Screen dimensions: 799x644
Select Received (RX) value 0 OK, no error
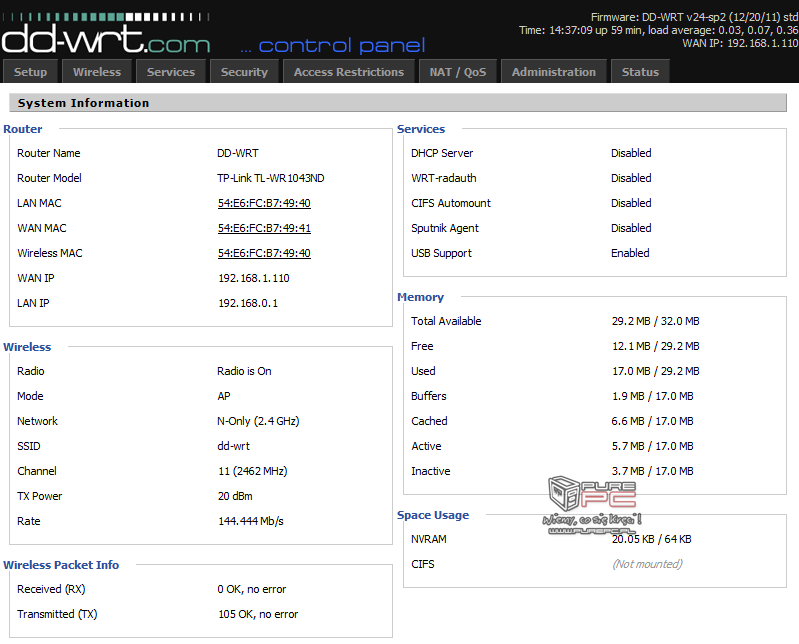click(252, 589)
